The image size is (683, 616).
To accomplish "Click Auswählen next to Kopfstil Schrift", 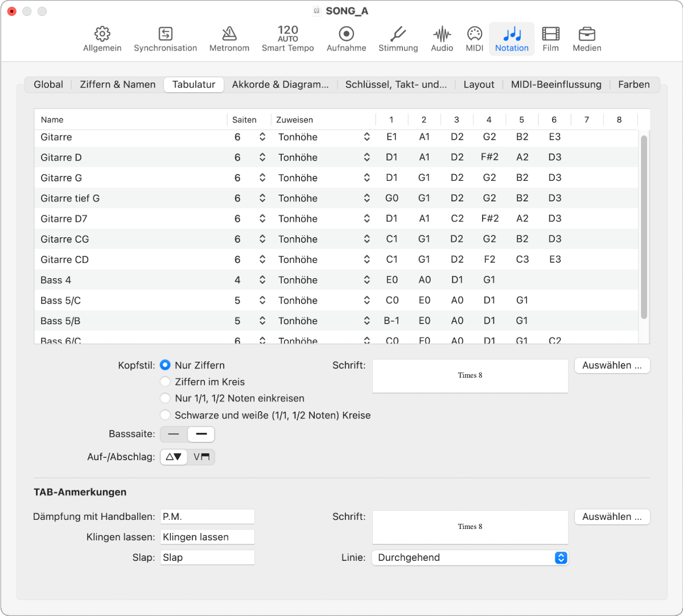I will coord(612,366).
